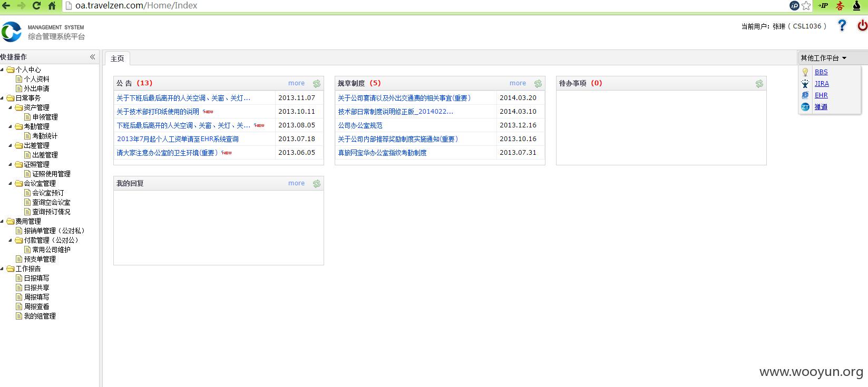Open 申领管理 tree item
Screen dimensions: 868x387
[45, 117]
